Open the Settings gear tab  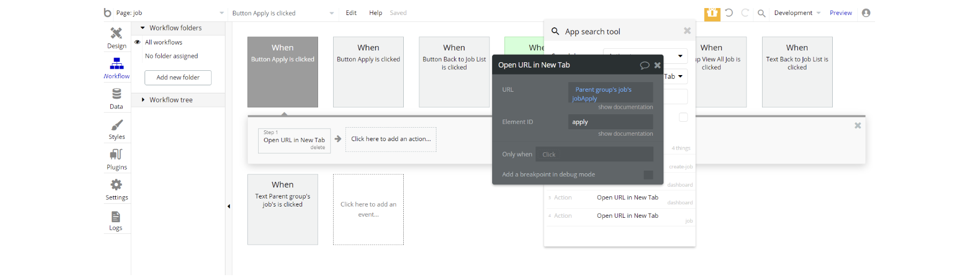point(116,189)
